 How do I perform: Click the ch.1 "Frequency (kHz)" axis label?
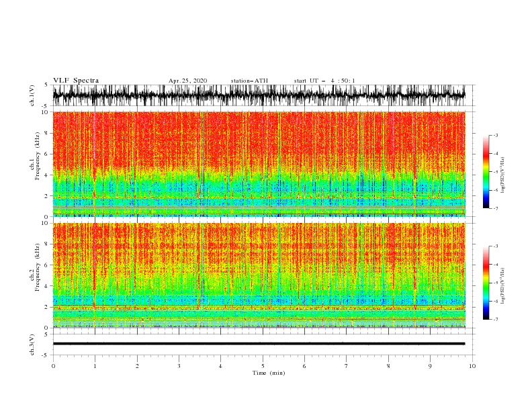click(37, 156)
